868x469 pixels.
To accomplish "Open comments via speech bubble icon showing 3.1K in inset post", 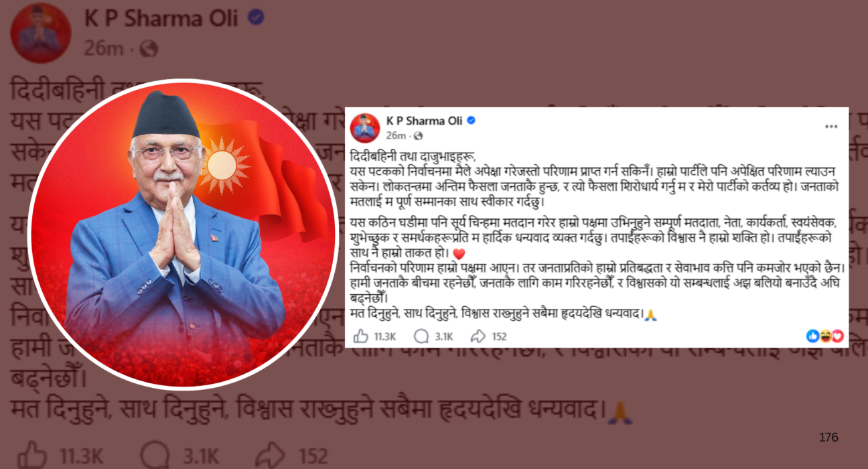I will coord(421,336).
